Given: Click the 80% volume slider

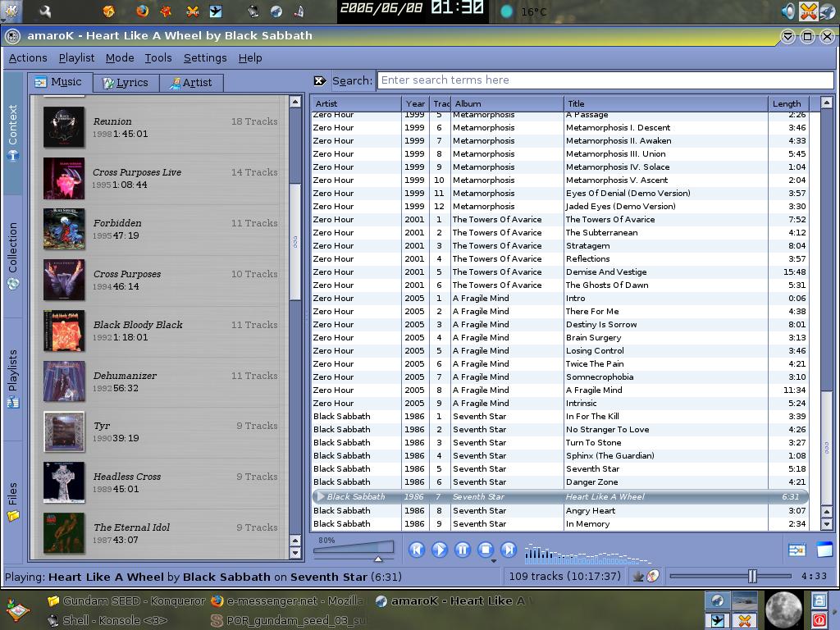Looking at the screenshot, I should (x=354, y=549).
